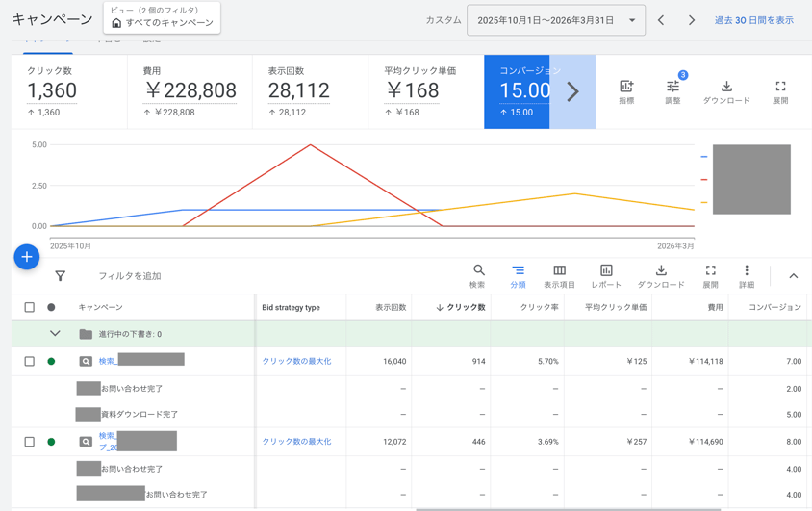The width and height of the screenshot is (812, 511).
Task: Click the filter funnel icon
Action: (x=60, y=276)
